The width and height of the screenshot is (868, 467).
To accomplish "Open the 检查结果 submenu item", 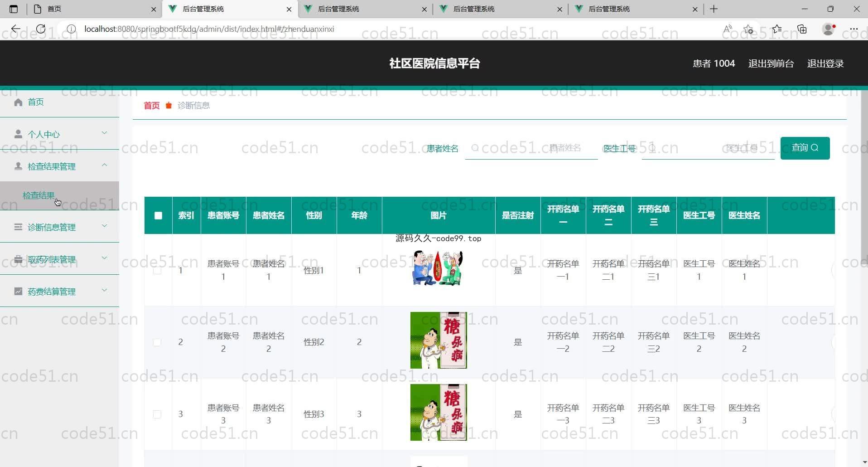I will (59, 196).
